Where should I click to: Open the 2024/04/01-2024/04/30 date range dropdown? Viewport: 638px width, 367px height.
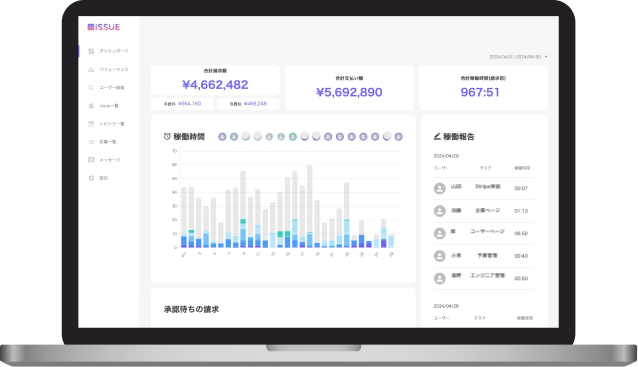pyautogui.click(x=519, y=57)
